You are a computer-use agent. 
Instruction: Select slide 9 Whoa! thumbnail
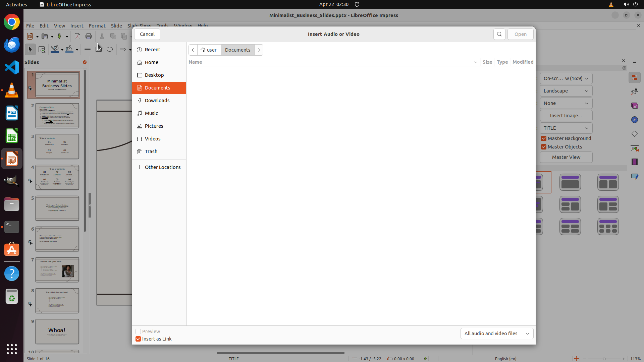tap(57, 331)
